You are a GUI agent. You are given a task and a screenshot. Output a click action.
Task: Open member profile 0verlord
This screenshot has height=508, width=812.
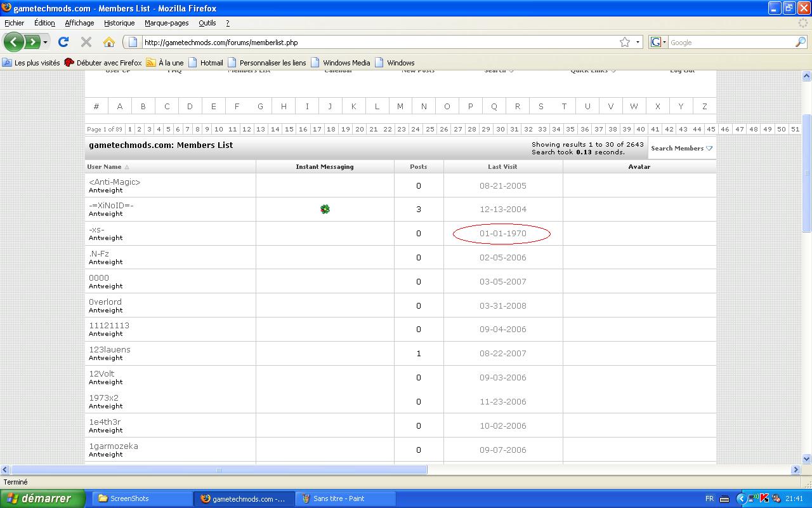coord(105,302)
